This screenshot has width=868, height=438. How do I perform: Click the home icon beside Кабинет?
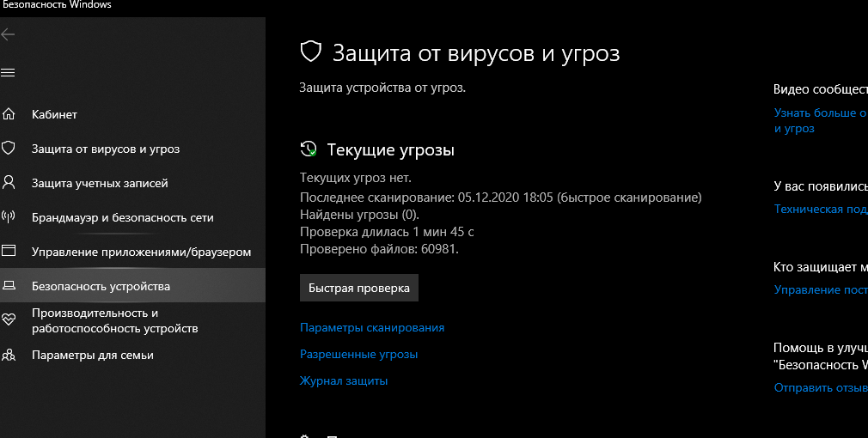click(x=9, y=114)
